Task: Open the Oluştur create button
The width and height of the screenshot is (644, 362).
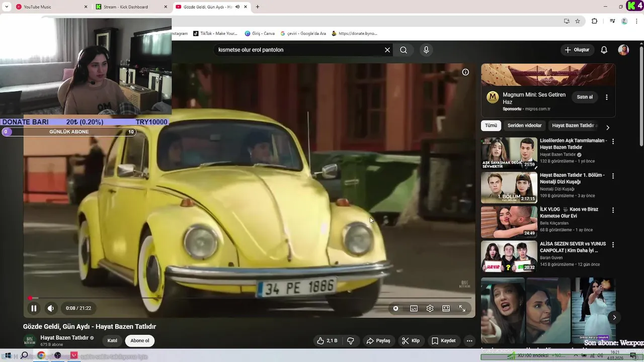Action: [x=577, y=50]
